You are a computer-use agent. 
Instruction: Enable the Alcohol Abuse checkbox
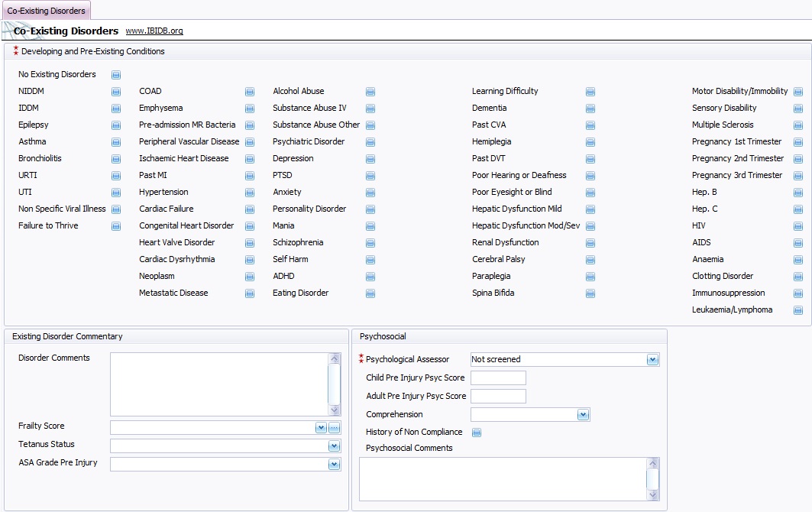click(370, 92)
